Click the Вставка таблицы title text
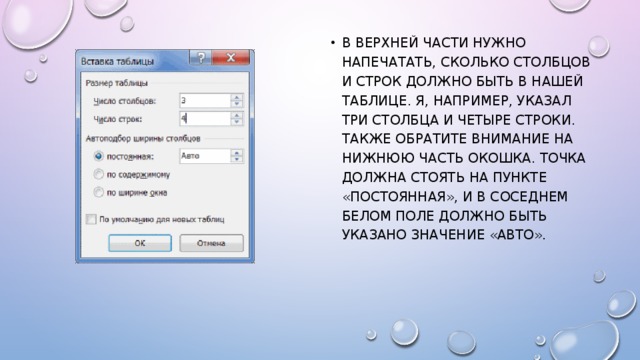 [118, 61]
